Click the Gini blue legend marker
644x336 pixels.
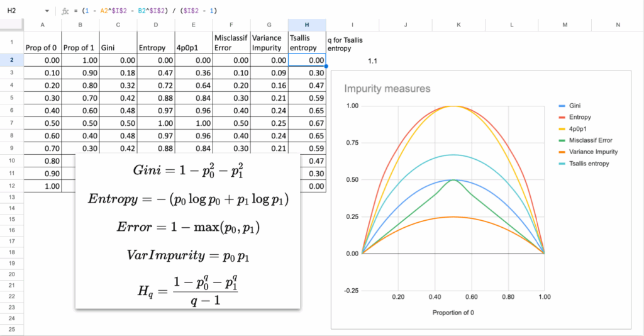click(x=561, y=106)
